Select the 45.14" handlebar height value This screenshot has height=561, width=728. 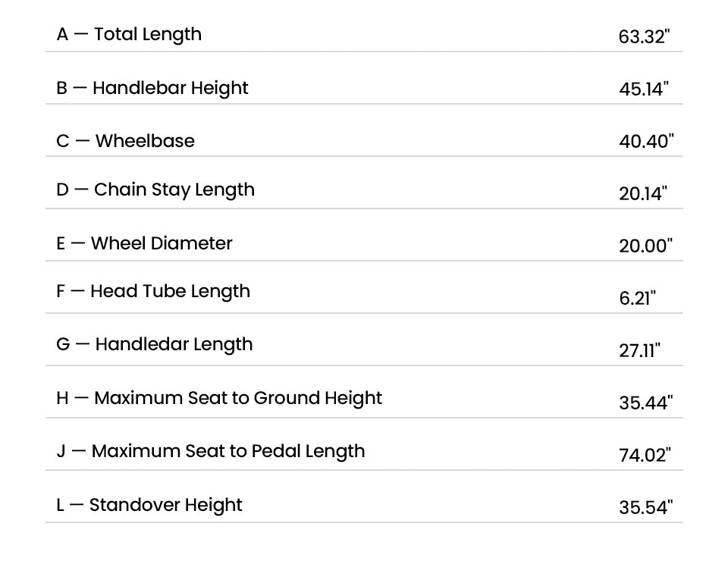pos(645,89)
